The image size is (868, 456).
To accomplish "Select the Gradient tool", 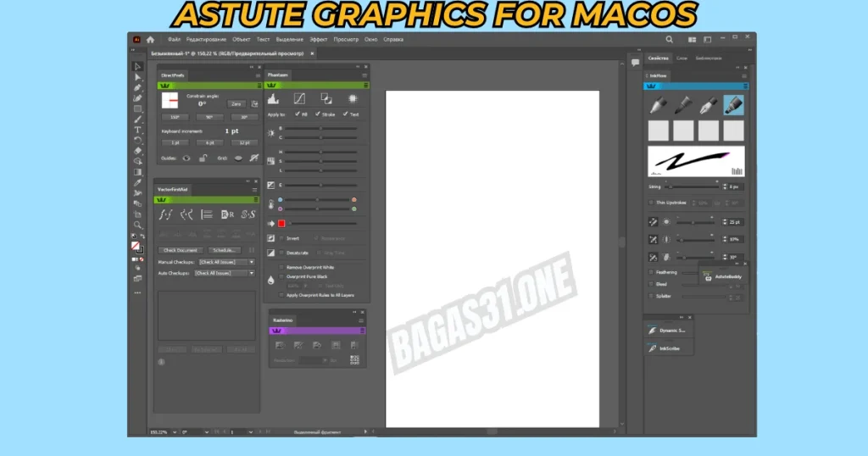I will [x=138, y=172].
